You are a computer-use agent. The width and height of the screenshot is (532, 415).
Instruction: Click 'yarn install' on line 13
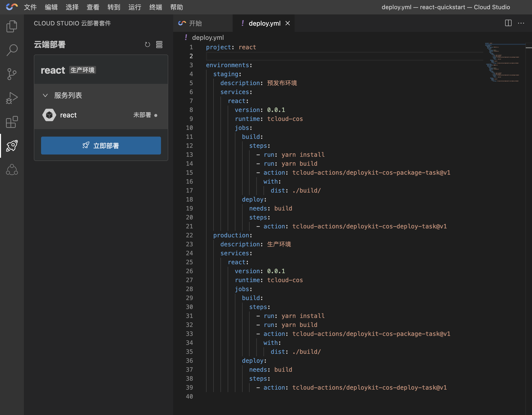[303, 155]
